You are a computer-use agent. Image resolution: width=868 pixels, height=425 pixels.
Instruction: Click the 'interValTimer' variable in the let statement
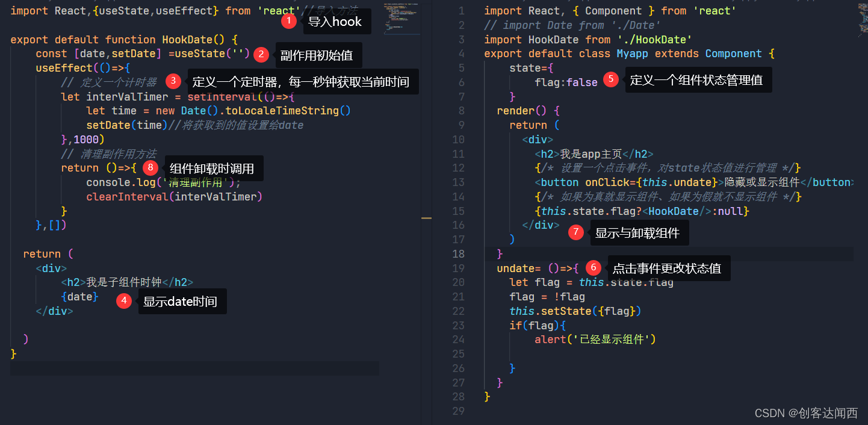(127, 96)
